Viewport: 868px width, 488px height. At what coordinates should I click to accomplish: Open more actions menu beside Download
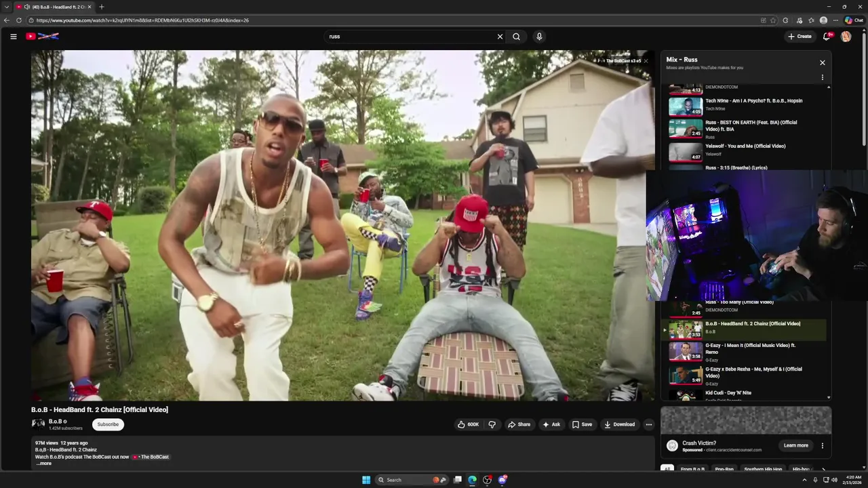coord(649,424)
